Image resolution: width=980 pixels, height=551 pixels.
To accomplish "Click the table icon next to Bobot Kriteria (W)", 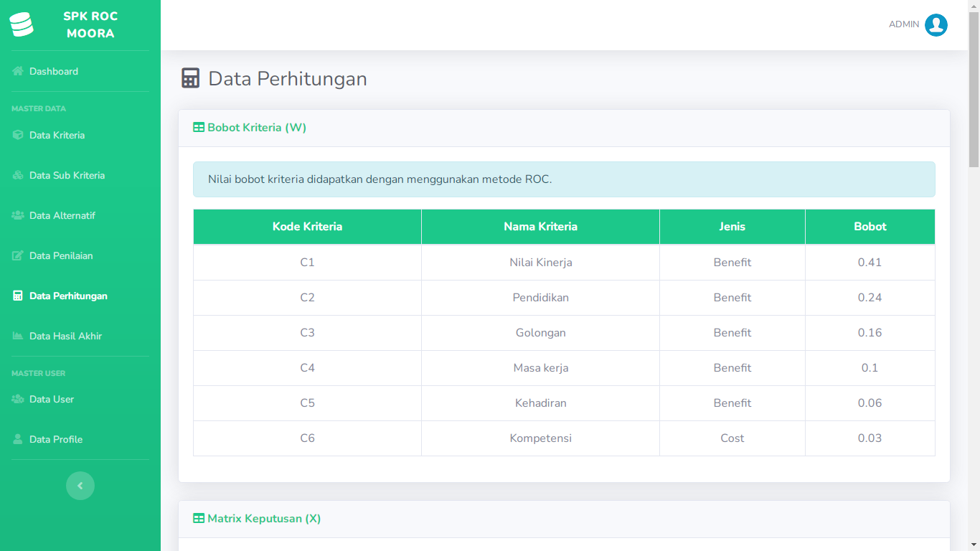I will (199, 128).
